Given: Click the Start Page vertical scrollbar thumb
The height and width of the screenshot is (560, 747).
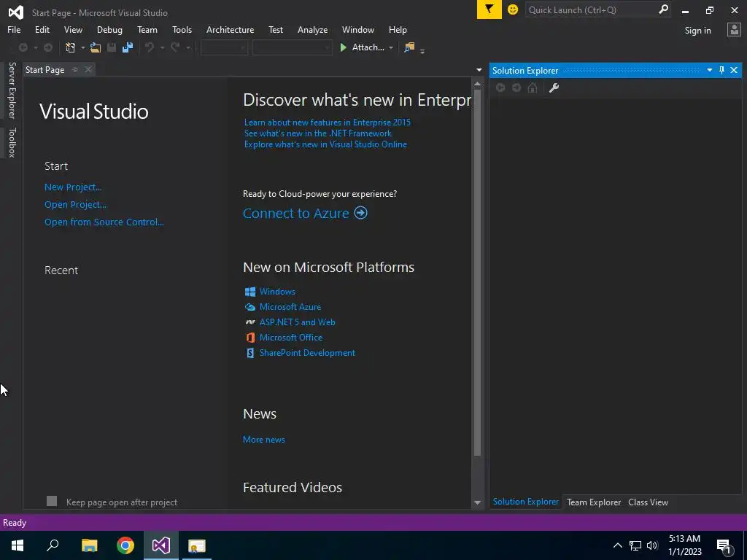Looking at the screenshot, I should coord(477,272).
